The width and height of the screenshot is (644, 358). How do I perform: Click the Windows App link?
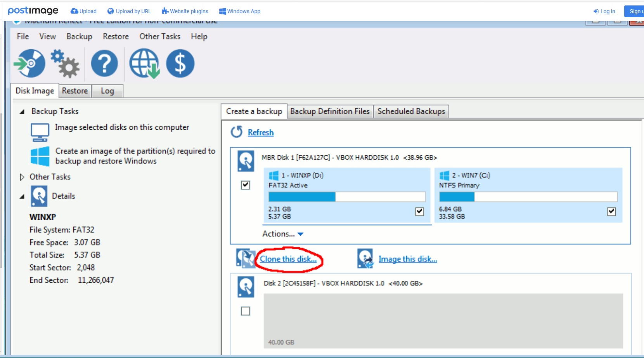[240, 11]
